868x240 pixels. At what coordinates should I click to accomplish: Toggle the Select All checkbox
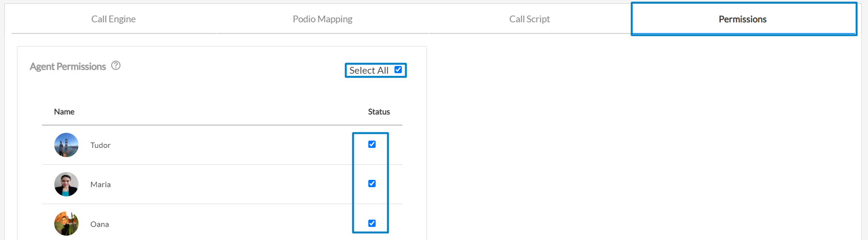click(398, 70)
